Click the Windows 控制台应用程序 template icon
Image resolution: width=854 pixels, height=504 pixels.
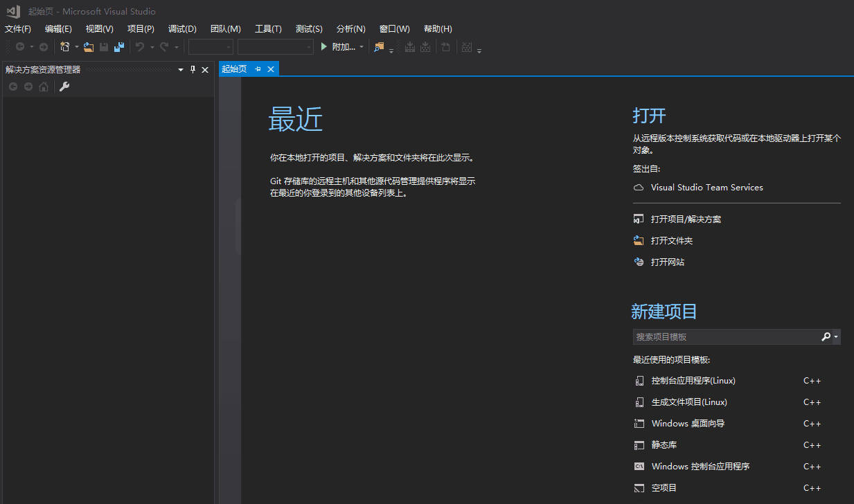tap(639, 467)
